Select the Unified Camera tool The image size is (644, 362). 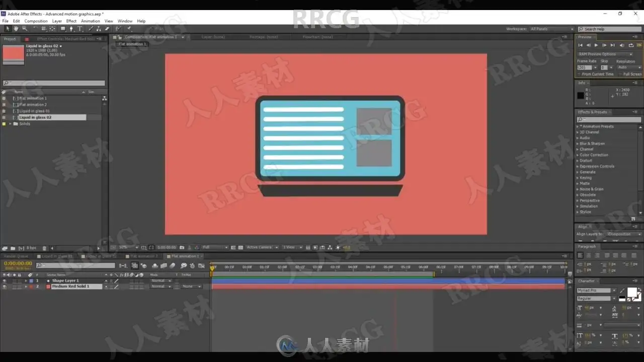click(44, 29)
